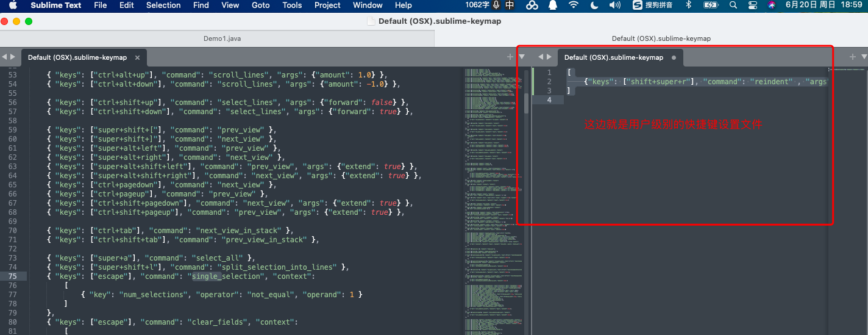
Task: Open the Window menu
Action: point(368,5)
